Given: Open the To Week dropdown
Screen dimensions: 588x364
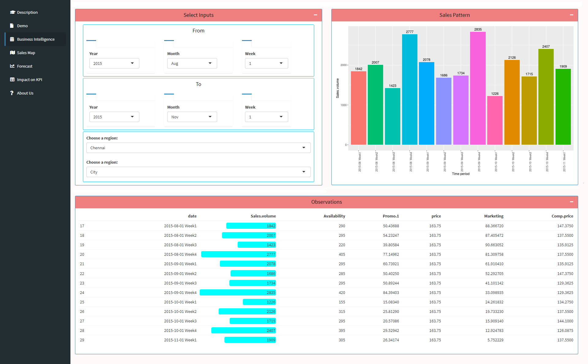Looking at the screenshot, I should coord(266,117).
